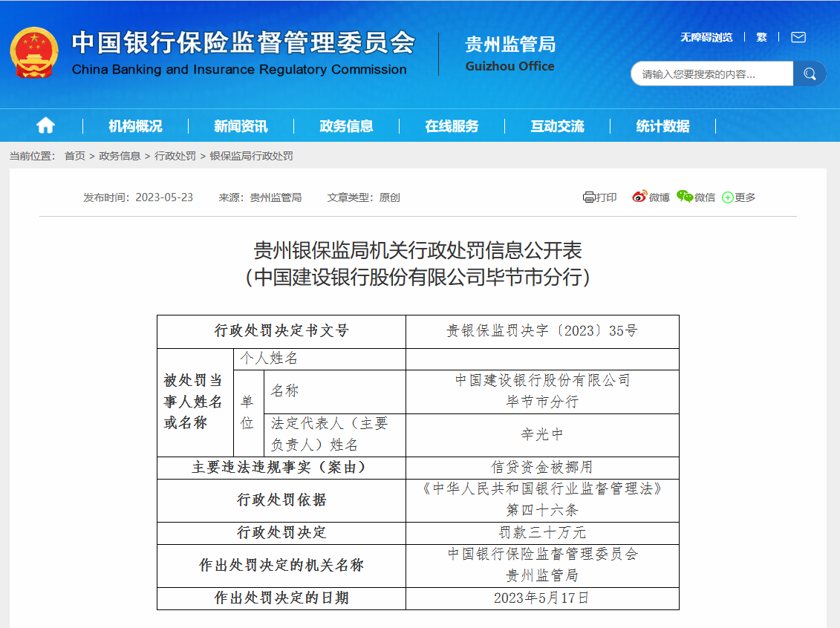Share article via 微信 icon

(696, 197)
